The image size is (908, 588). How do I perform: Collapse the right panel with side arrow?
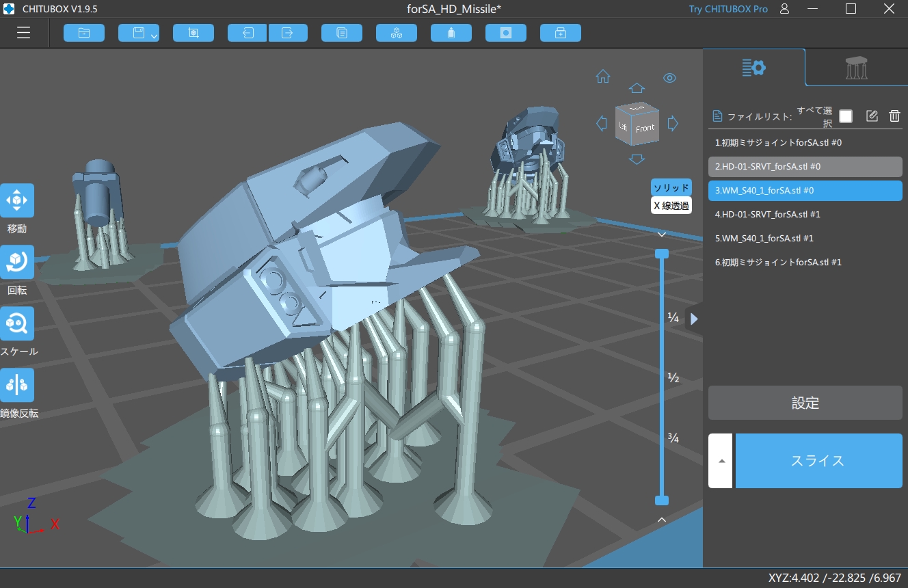tap(694, 319)
